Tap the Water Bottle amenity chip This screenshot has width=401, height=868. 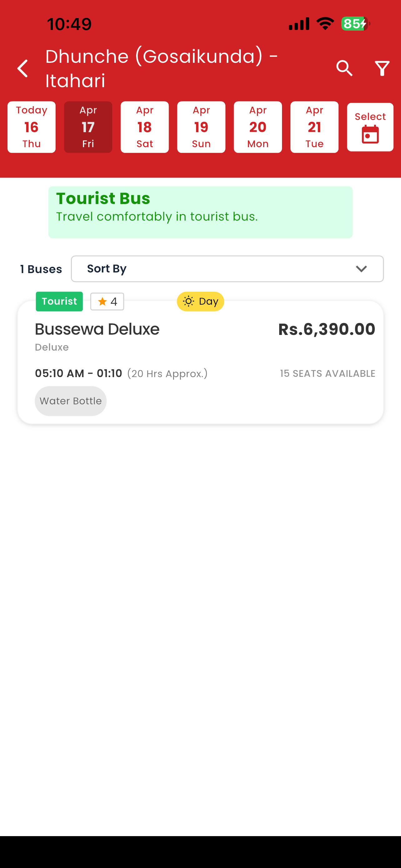click(x=71, y=401)
